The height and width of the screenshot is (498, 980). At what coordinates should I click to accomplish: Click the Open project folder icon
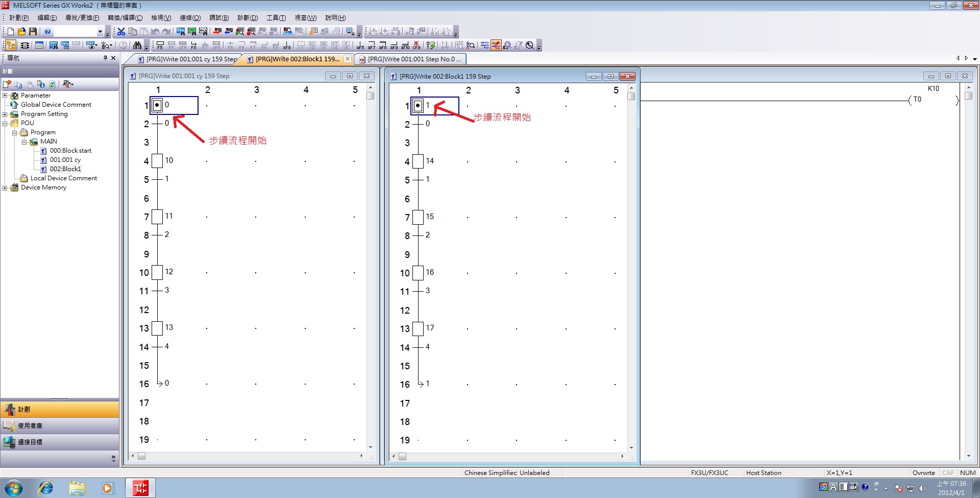tap(21, 32)
